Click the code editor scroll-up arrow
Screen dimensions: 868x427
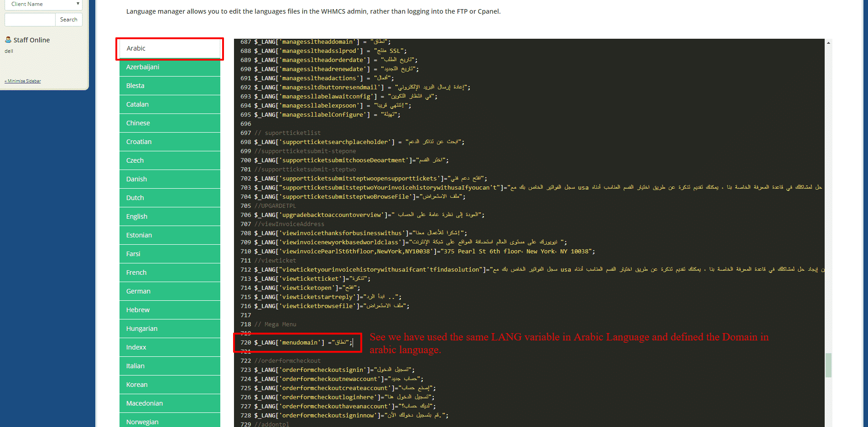(828, 43)
